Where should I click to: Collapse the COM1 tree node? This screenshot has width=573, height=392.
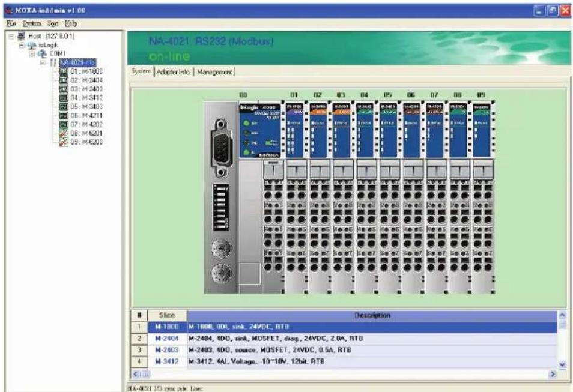click(32, 53)
